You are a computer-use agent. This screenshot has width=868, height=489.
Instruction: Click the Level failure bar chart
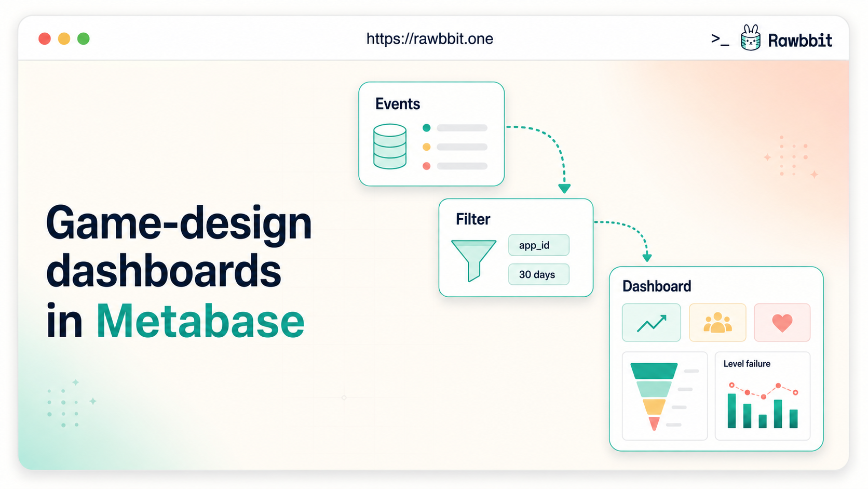pos(763,405)
